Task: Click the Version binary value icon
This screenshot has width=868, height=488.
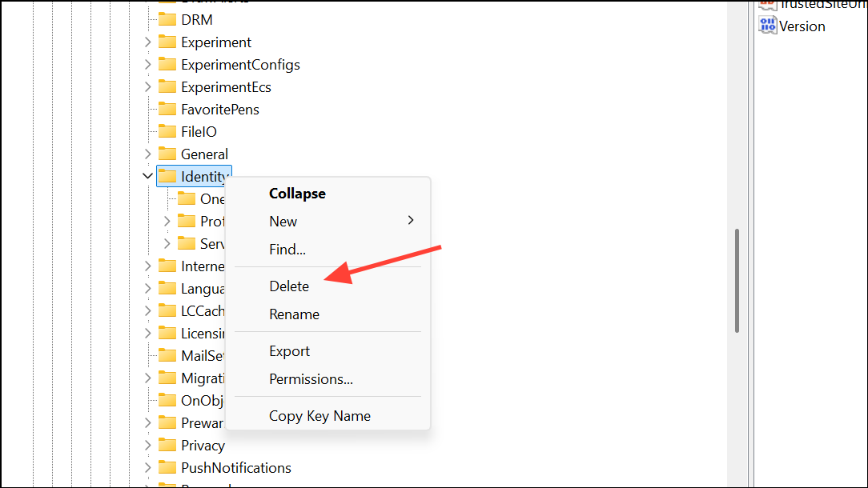Action: pos(767,26)
